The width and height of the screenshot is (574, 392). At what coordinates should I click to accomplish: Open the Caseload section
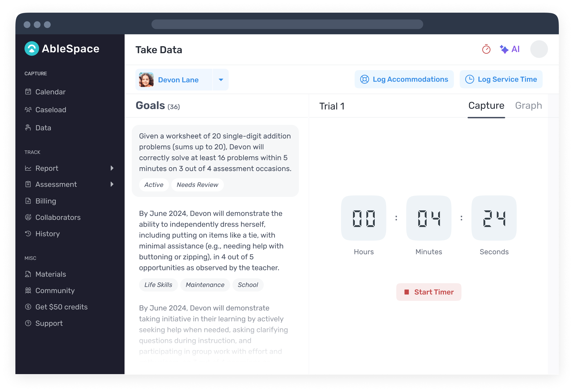pyautogui.click(x=51, y=109)
